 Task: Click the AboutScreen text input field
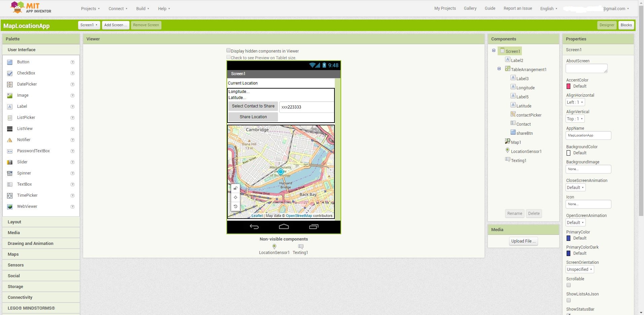click(586, 68)
